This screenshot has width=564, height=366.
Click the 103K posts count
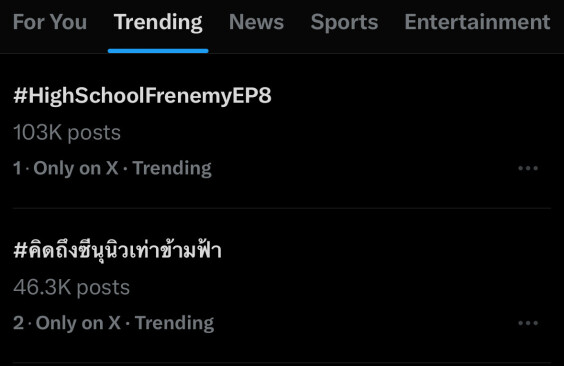coord(67,133)
